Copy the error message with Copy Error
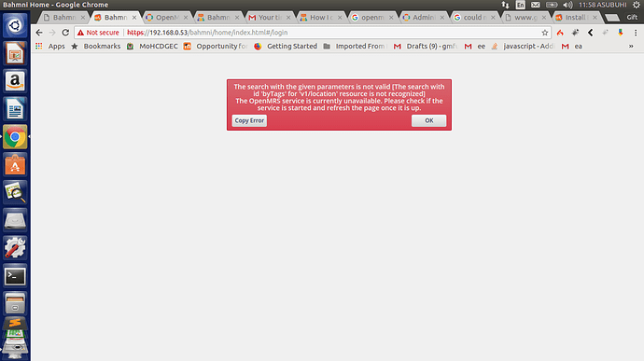 249,120
